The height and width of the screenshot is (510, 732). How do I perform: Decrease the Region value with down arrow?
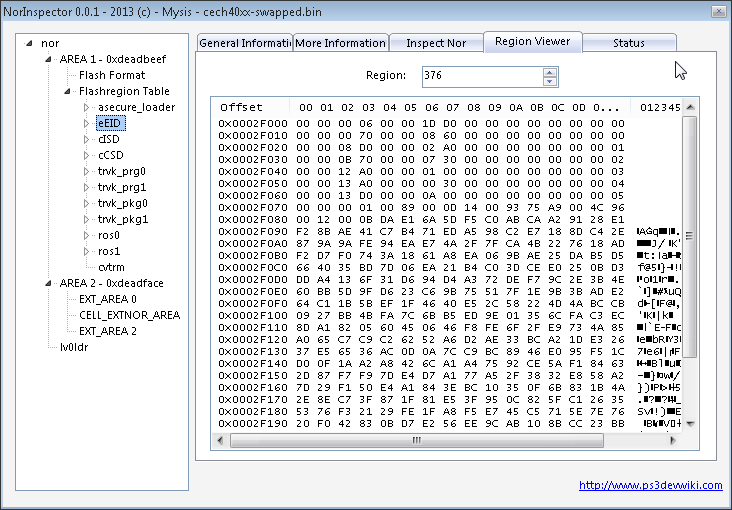(x=549, y=80)
